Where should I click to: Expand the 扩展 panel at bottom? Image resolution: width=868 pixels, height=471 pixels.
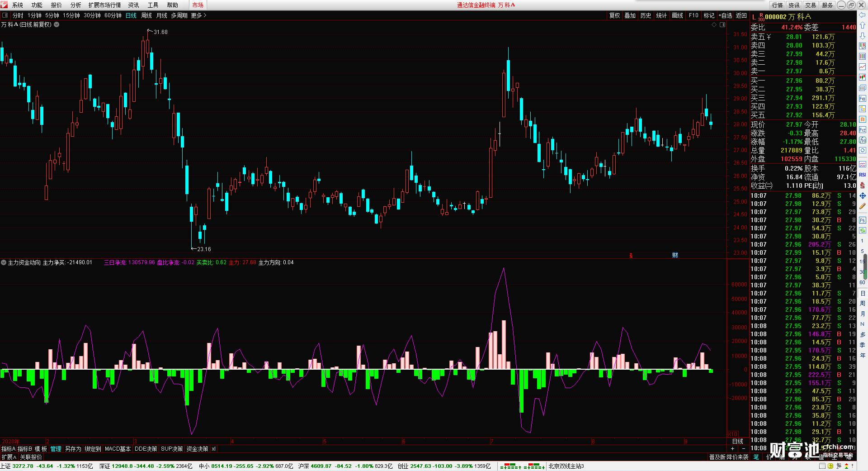pyautogui.click(x=9, y=457)
